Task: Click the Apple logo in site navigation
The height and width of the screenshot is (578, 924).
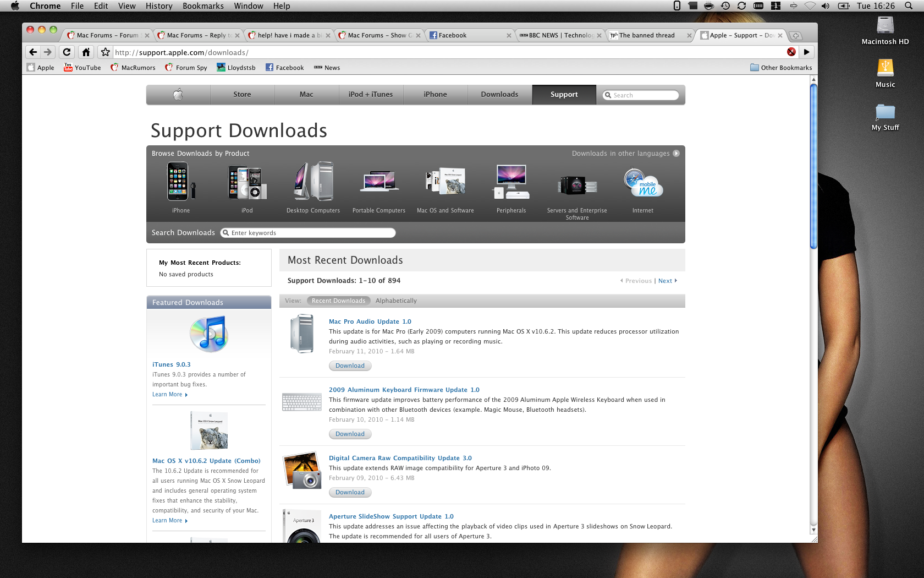Action: 178,95
